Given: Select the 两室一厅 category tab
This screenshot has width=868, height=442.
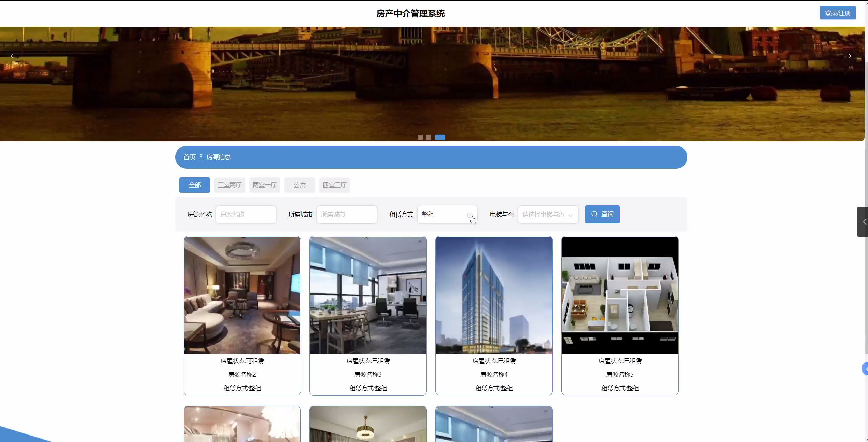Looking at the screenshot, I should (x=265, y=185).
